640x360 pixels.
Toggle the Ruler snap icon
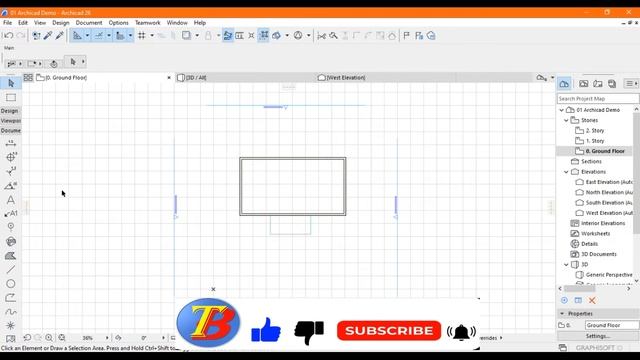[x=120, y=36]
